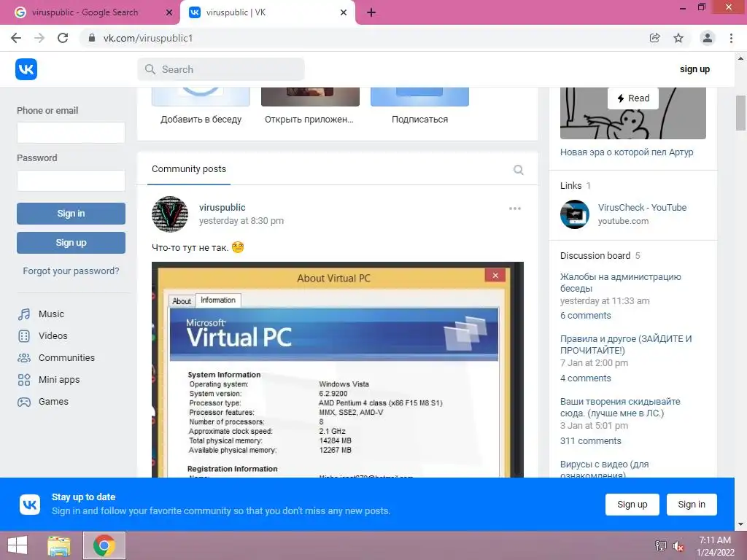Image resolution: width=747 pixels, height=560 pixels.
Task: Click the Windows Start button
Action: coord(18,545)
